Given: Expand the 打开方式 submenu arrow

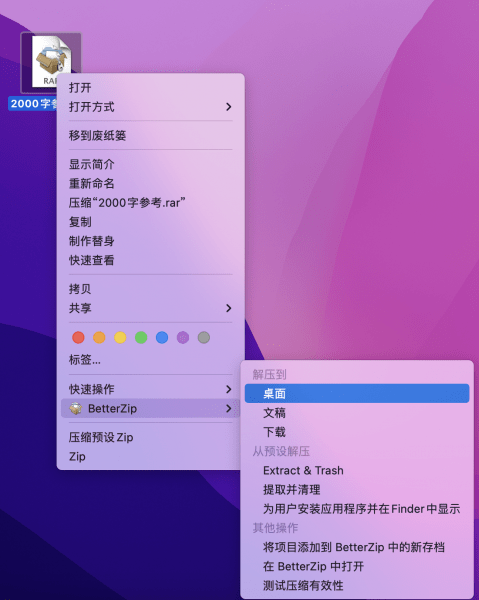Looking at the screenshot, I should click(228, 107).
